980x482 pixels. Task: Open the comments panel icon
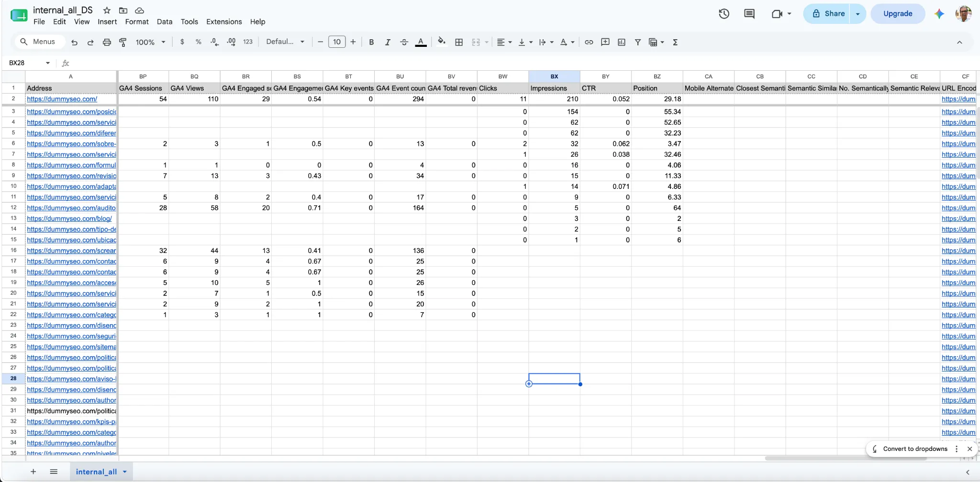click(x=749, y=14)
